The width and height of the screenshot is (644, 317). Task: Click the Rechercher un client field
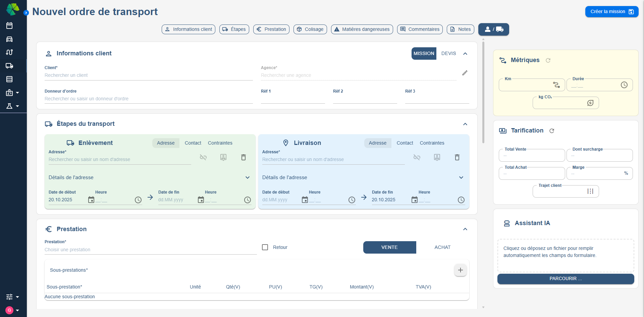pos(148,75)
